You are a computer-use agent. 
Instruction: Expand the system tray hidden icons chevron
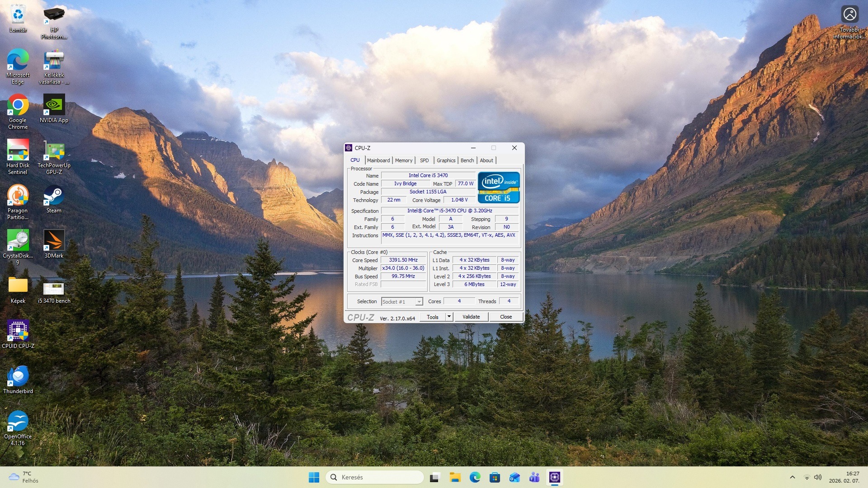(792, 477)
